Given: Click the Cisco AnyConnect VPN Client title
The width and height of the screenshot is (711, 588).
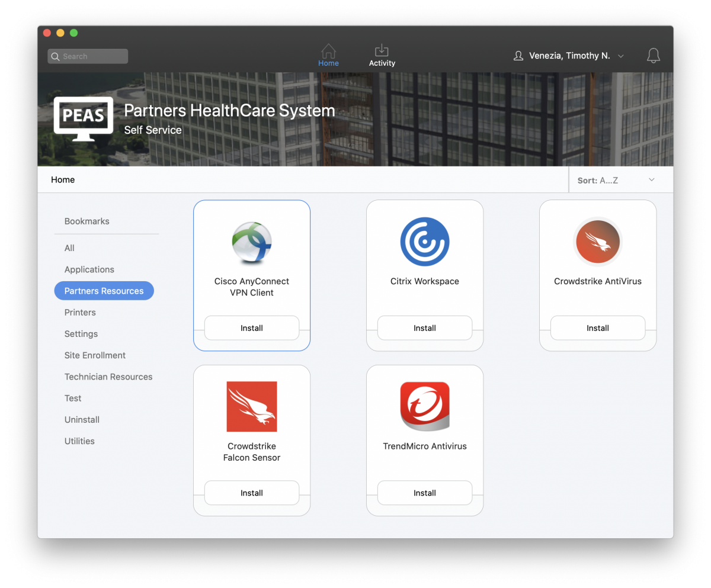Looking at the screenshot, I should pyautogui.click(x=252, y=287).
